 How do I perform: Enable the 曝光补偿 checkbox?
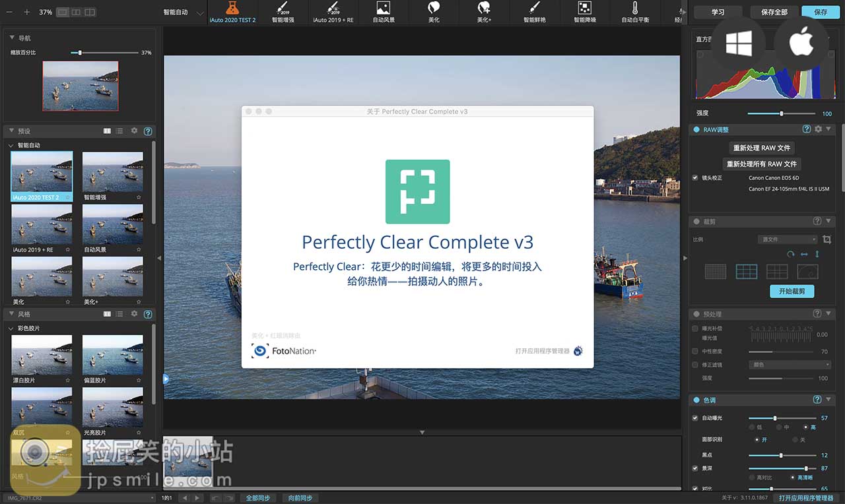(694, 328)
